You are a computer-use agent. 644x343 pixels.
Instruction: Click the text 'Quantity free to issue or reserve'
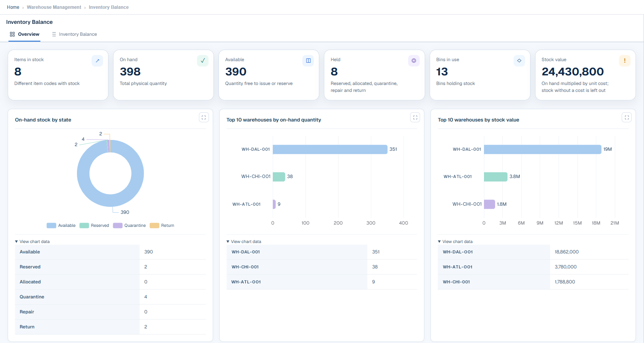259,83
